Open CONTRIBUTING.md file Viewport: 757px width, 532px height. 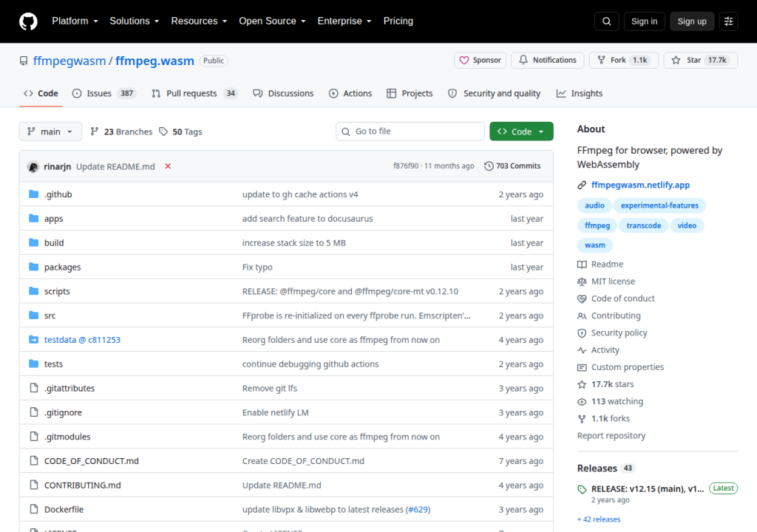[83, 485]
